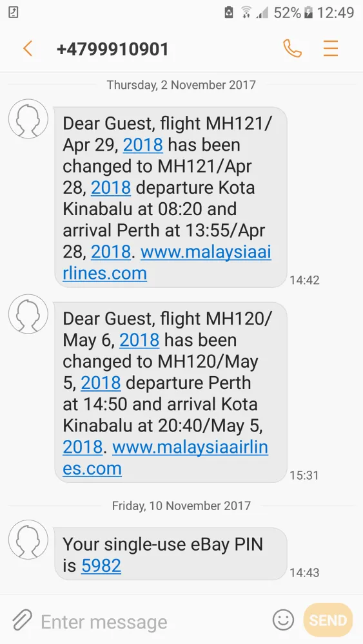Tap 2018 link after Apr 29
This screenshot has width=363, height=644.
(x=143, y=145)
